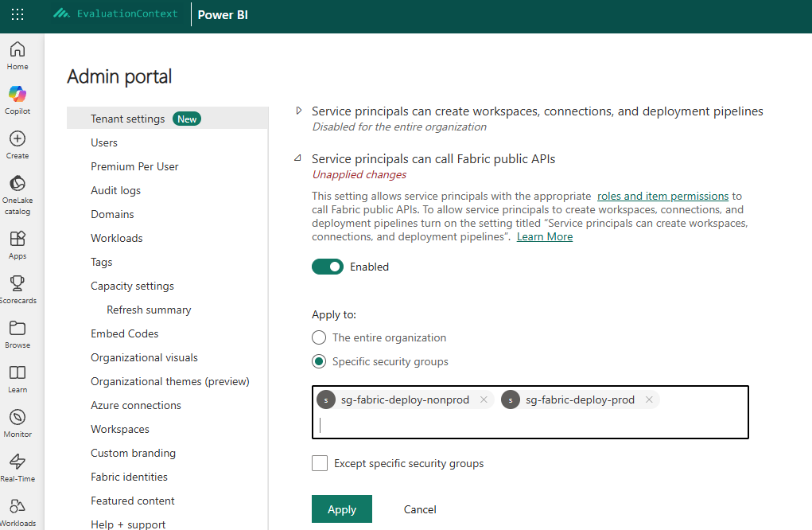Open Browse folder icon
812x530 pixels.
click(x=17, y=328)
